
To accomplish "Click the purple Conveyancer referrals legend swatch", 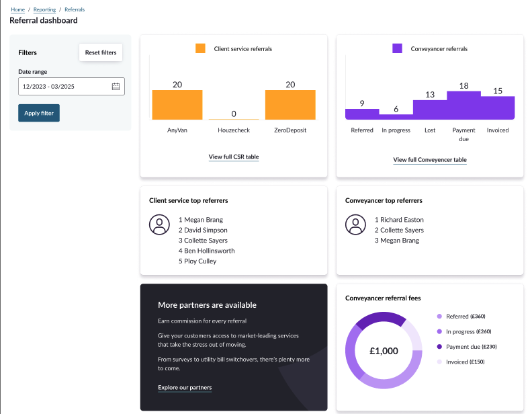I will 397,48.
